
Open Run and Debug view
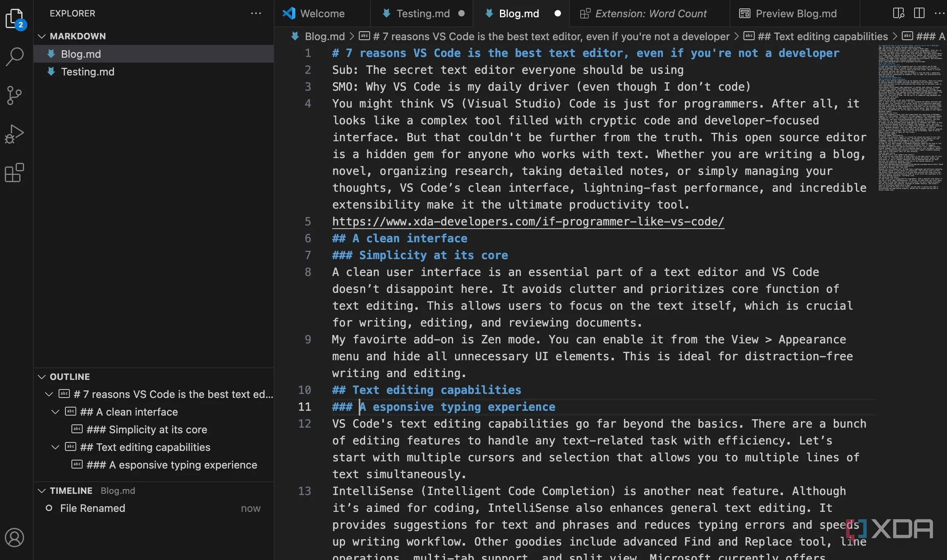pos(15,134)
